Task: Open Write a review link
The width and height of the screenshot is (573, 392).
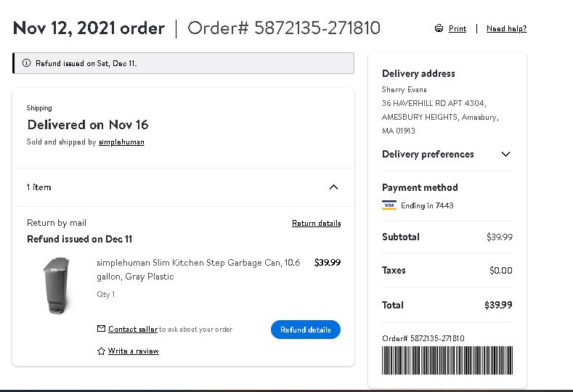Action: tap(133, 351)
